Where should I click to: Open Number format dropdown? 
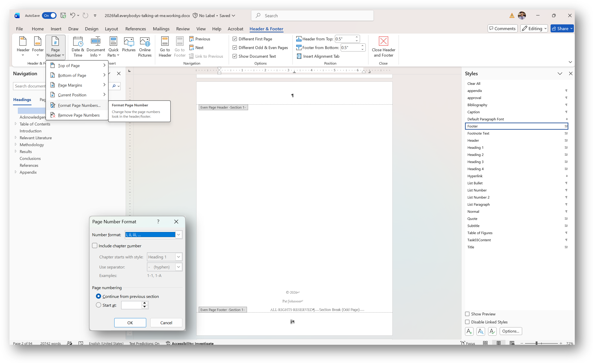178,234
